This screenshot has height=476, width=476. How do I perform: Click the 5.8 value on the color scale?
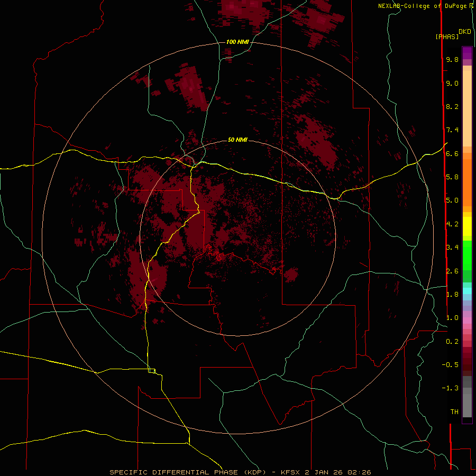coord(452,177)
